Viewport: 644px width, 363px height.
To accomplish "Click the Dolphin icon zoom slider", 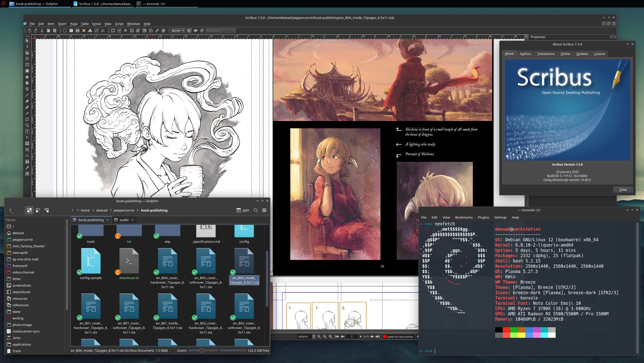I will tap(202, 350).
